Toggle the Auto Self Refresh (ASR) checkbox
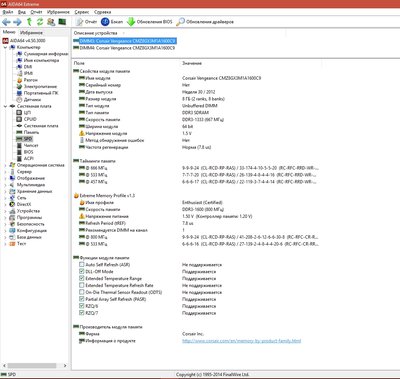 (82, 264)
